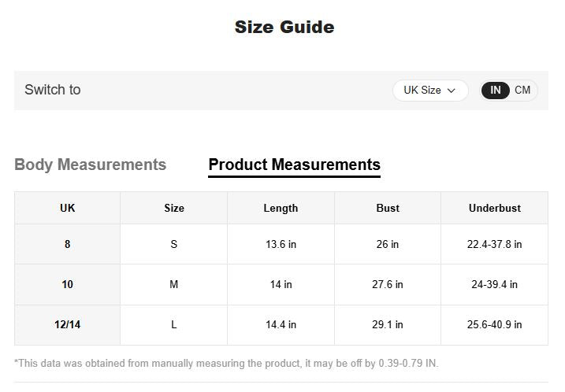
Task: Click the 27.6 in bust value
Action: click(x=388, y=285)
